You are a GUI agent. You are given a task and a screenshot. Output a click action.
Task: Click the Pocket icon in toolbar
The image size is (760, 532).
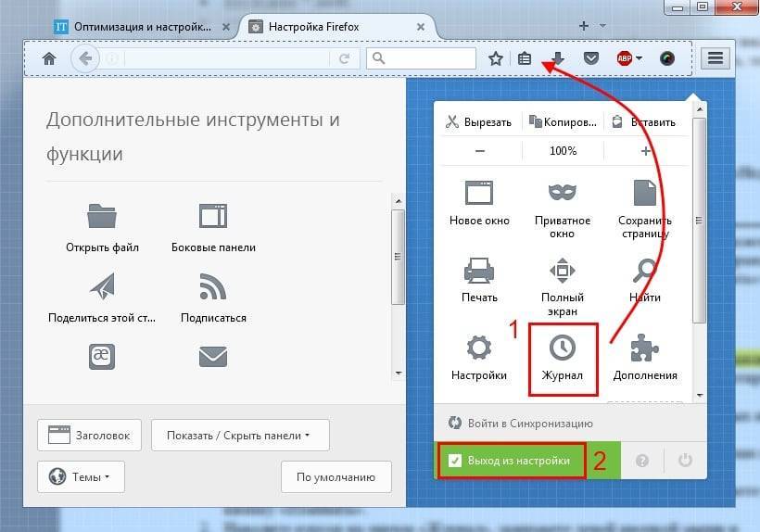590,59
